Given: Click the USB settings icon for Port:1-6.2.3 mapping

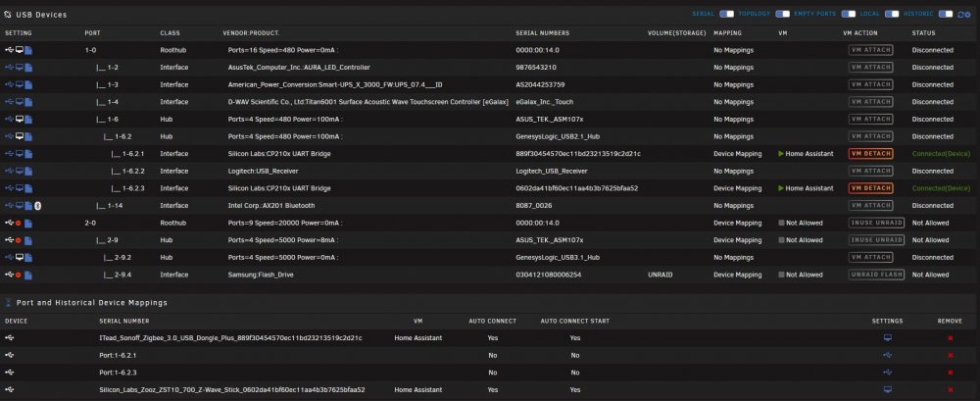Looking at the screenshot, I should point(888,373).
